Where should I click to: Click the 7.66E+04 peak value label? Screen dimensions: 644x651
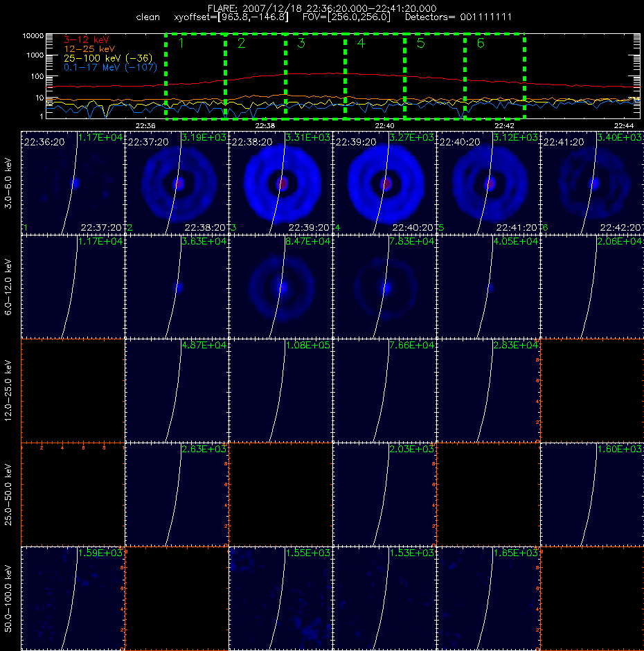[412, 345]
